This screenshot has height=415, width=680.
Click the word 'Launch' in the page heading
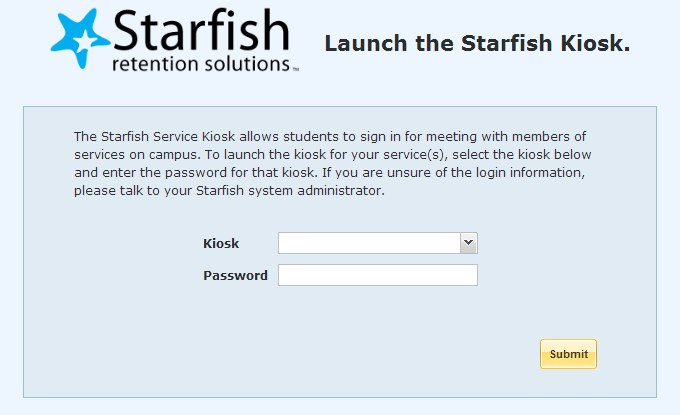click(366, 44)
